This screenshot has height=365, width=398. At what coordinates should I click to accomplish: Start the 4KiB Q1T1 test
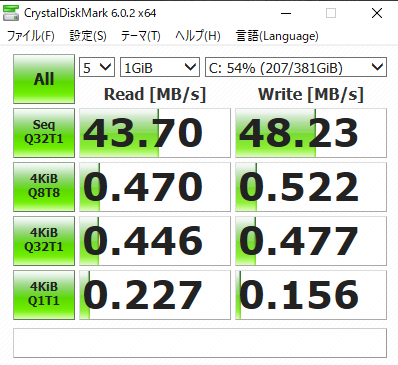pos(44,295)
